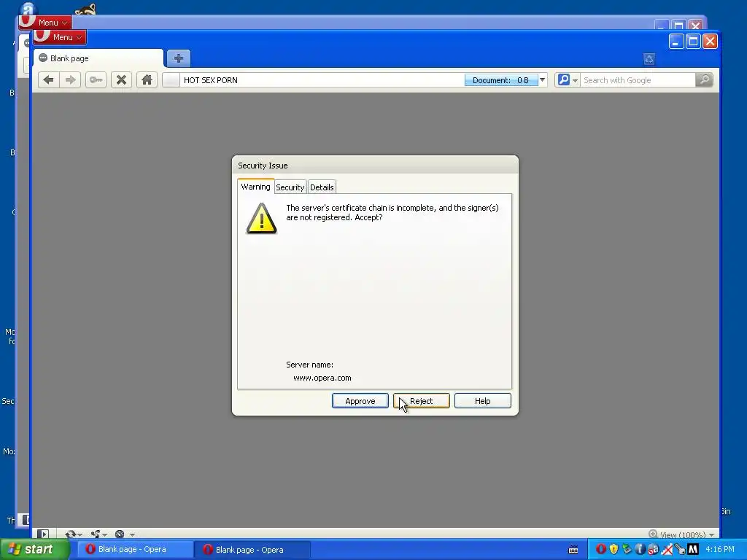Image resolution: width=747 pixels, height=560 pixels.
Task: Toggle the side panel in status bar
Action: coord(43,534)
